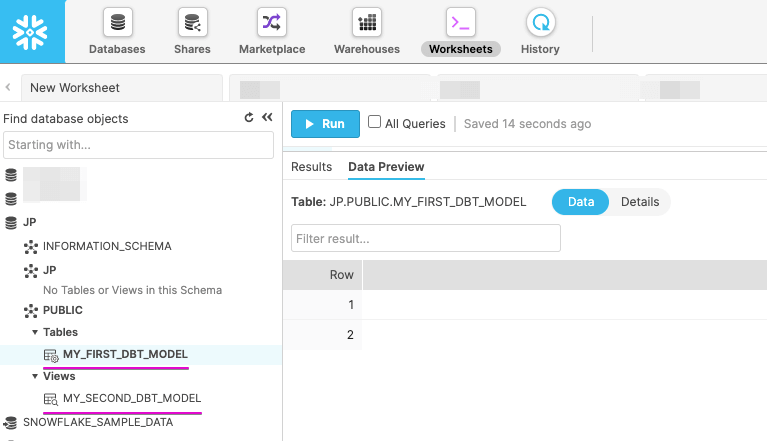
Task: Enable the All Queries checkbox
Action: (375, 123)
